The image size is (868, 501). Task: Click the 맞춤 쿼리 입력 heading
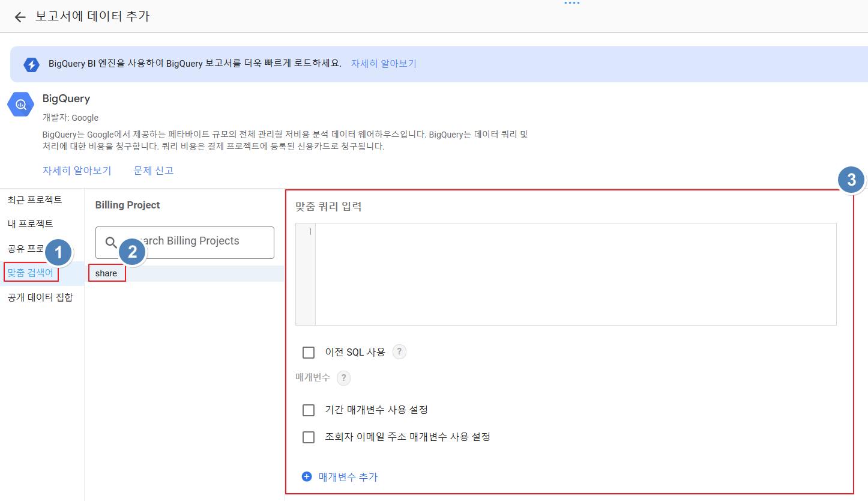click(x=328, y=207)
